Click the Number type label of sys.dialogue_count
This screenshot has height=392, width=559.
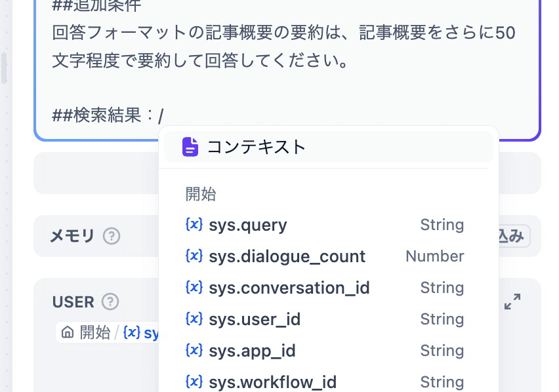[x=434, y=256]
